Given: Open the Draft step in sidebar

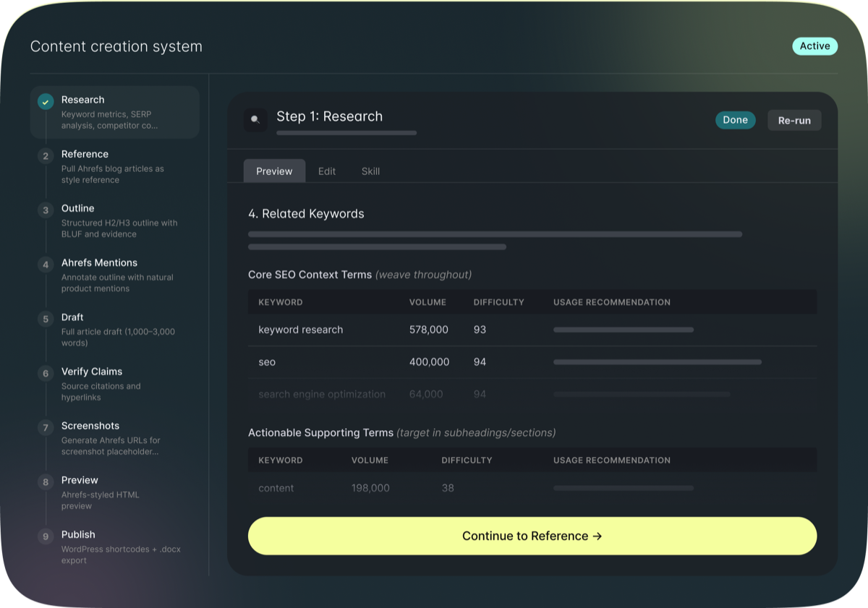Looking at the screenshot, I should point(115,330).
